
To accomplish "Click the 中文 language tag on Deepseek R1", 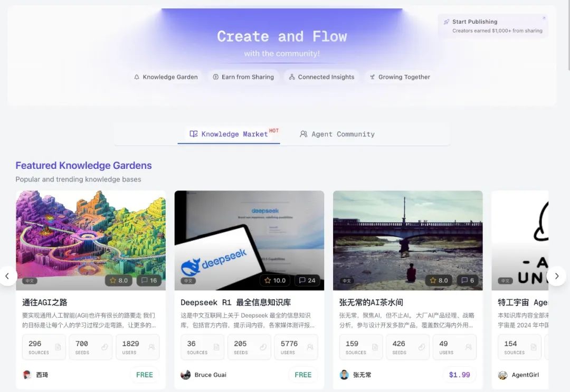I will (x=188, y=281).
